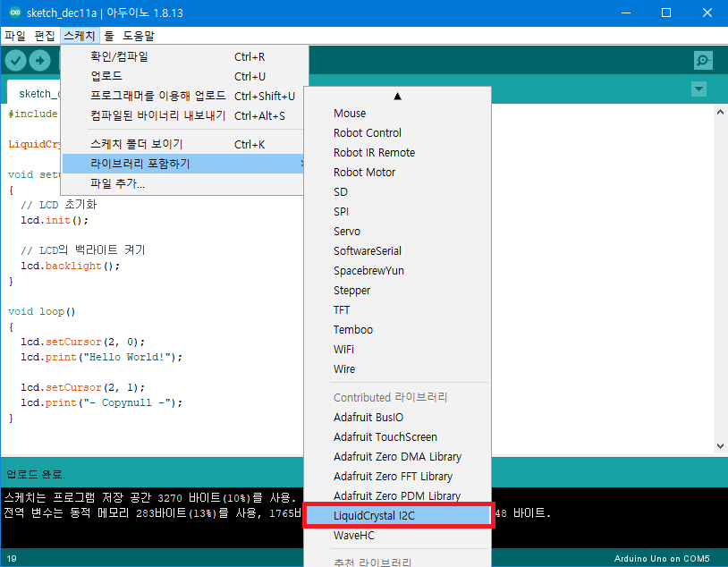The image size is (728, 567).
Task: Select Adafruit Zero PDM Library
Action: point(397,496)
